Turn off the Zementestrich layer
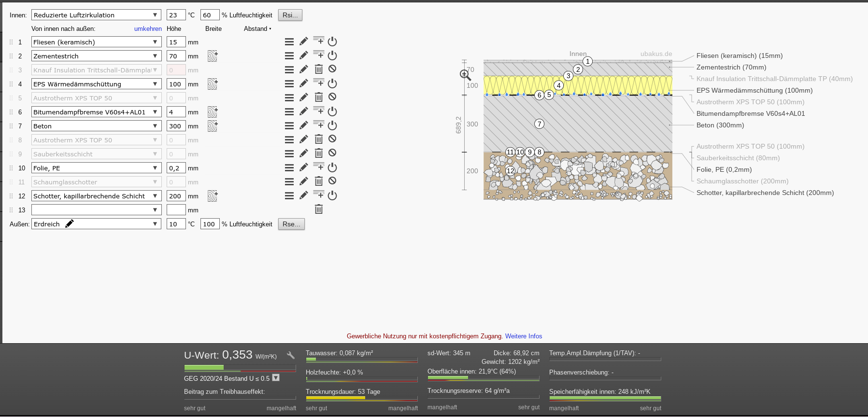Image resolution: width=868 pixels, height=417 pixels. pos(332,56)
